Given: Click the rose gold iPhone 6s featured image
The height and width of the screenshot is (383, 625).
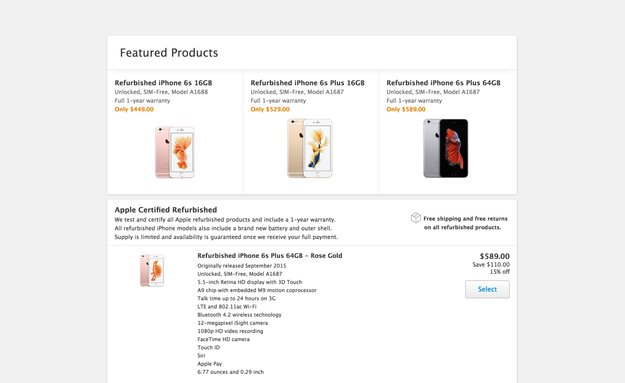Looking at the screenshot, I should [175, 152].
